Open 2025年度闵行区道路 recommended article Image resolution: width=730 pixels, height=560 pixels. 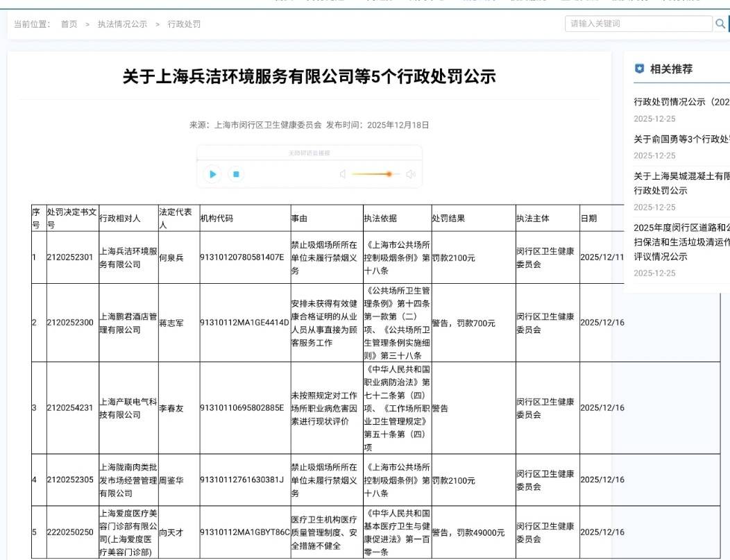pyautogui.click(x=681, y=227)
